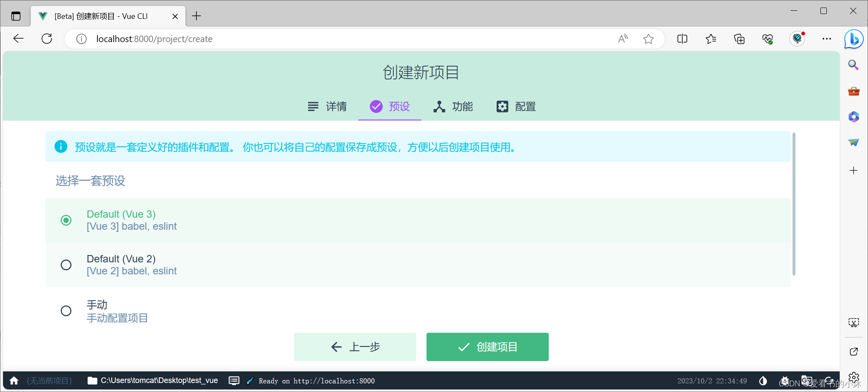View site information icon

coord(81,39)
